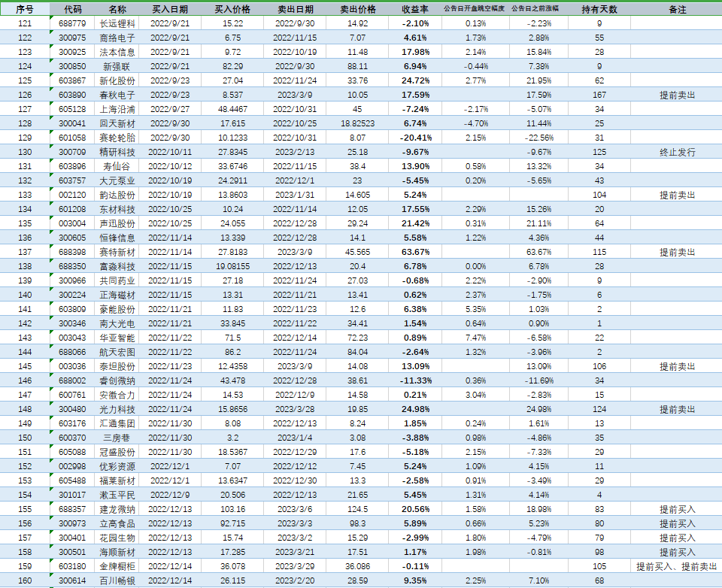Click buy price 48.4467
This screenshot has height=588, width=722.
[232, 109]
